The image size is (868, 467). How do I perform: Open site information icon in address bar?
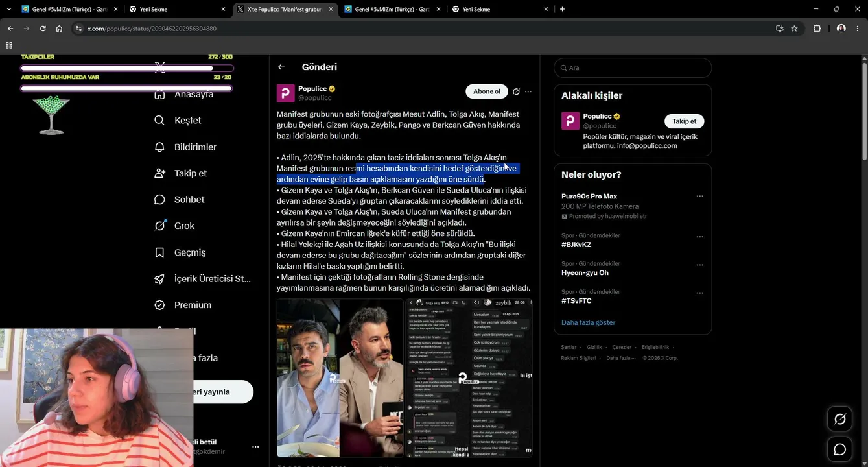[x=78, y=29]
